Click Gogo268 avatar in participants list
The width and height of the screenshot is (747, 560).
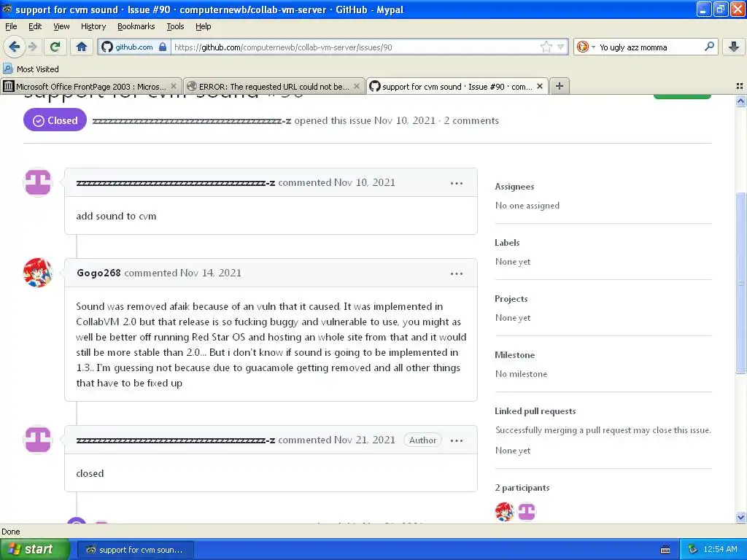click(x=505, y=512)
